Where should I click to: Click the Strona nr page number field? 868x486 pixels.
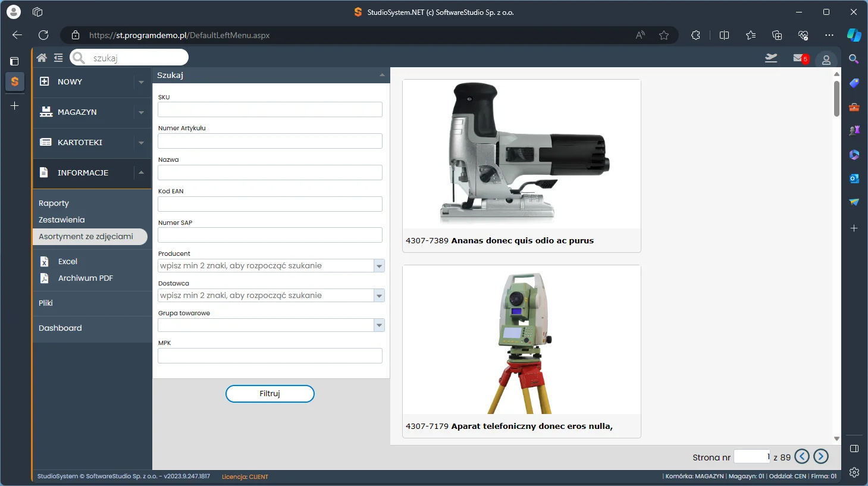(752, 456)
